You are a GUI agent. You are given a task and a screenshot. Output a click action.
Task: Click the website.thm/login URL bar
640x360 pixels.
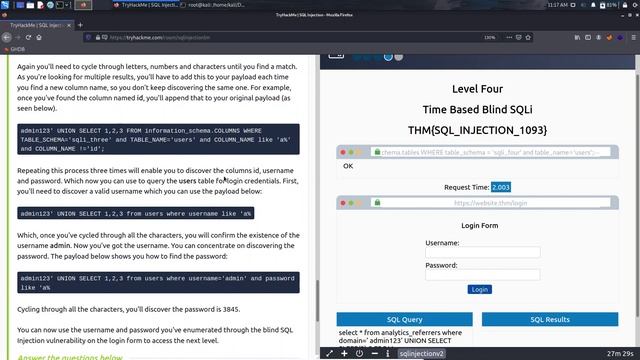pyautogui.click(x=490, y=203)
